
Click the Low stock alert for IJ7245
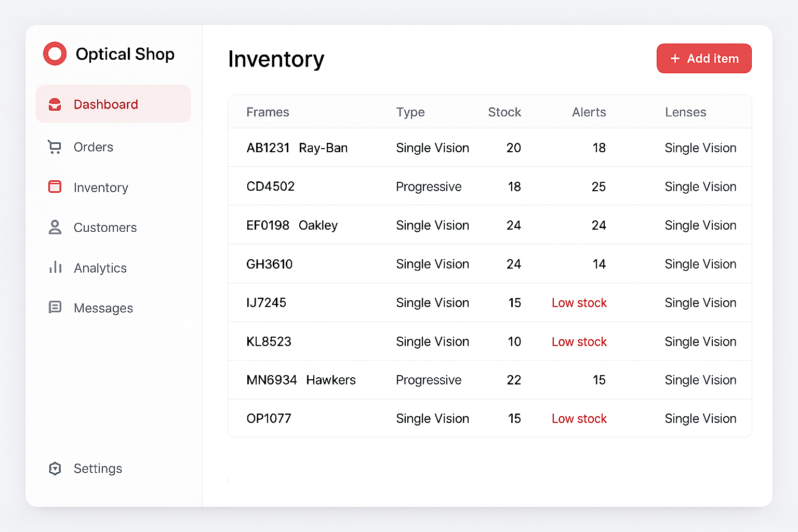(x=579, y=302)
